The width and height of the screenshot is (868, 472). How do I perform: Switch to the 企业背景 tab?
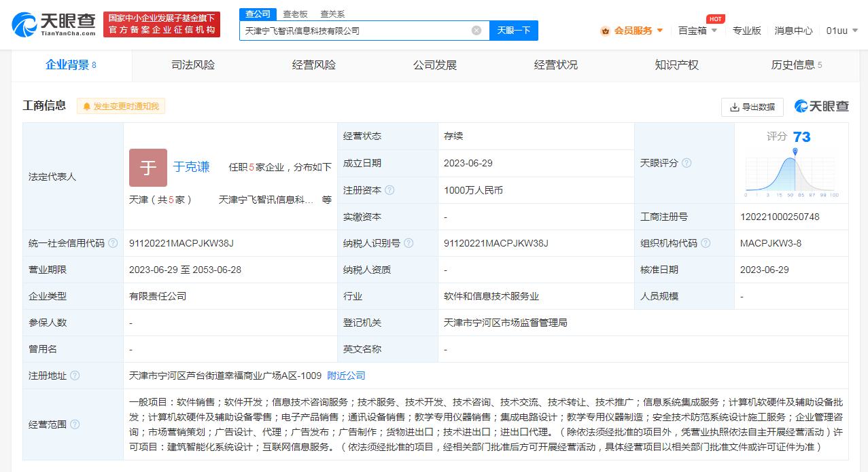[x=71, y=65]
